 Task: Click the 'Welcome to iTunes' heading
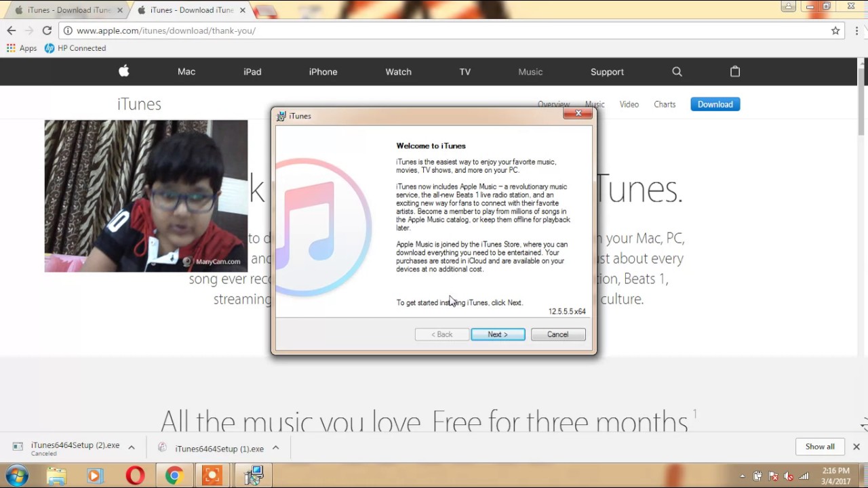click(x=431, y=146)
